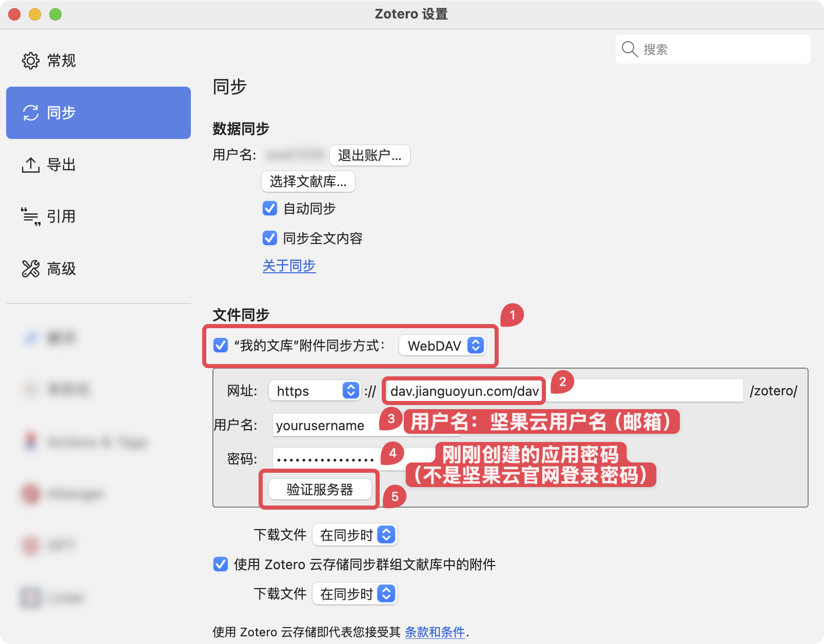Select the 同步 sync arrows icon in sidebar
Viewport: 824px width, 644px height.
coord(31,112)
